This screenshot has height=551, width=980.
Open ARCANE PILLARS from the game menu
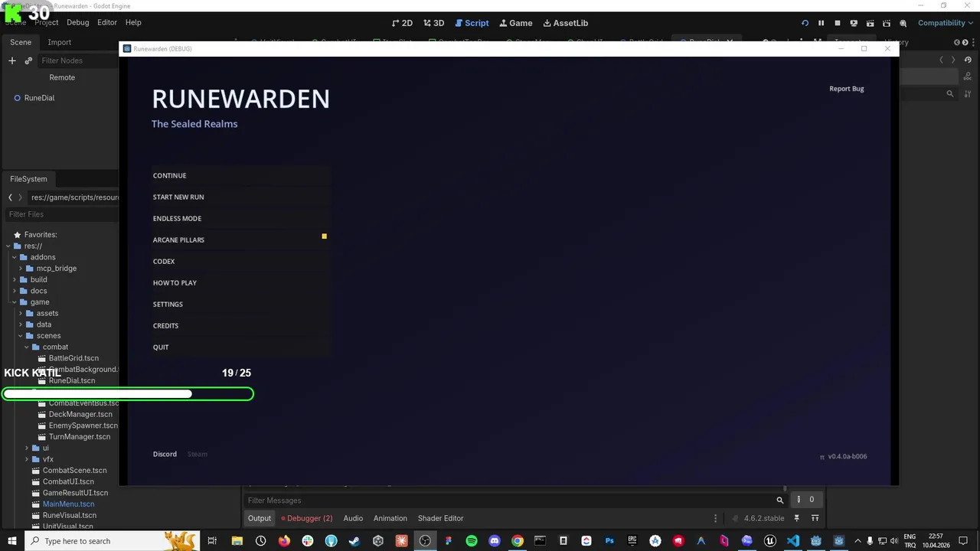[x=240, y=240]
